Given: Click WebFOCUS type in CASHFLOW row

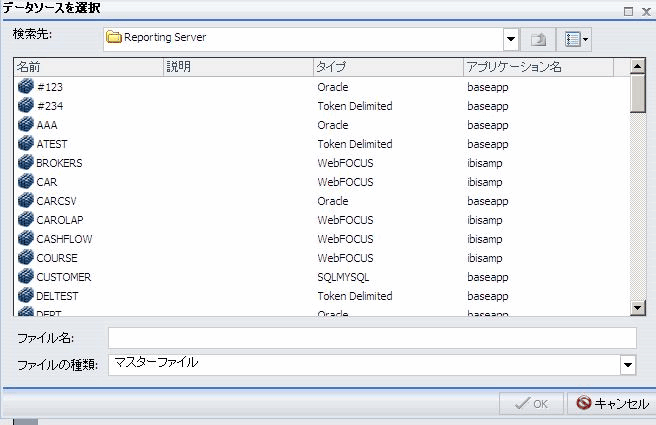Looking at the screenshot, I should (x=345, y=239).
